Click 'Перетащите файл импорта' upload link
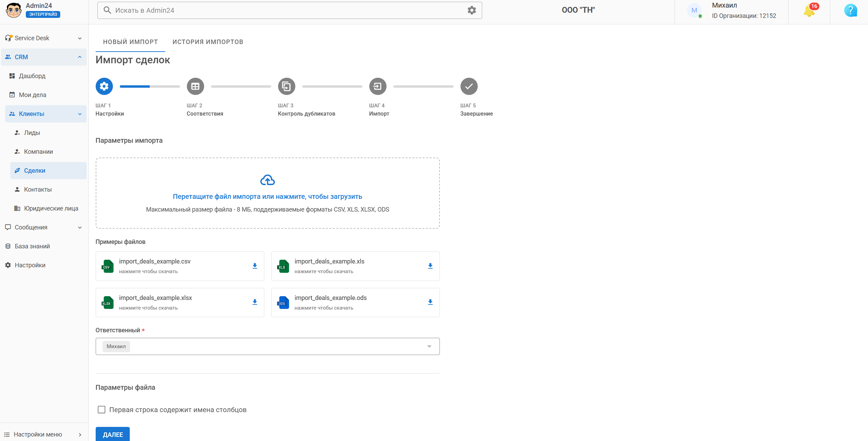The image size is (868, 441). [x=267, y=196]
